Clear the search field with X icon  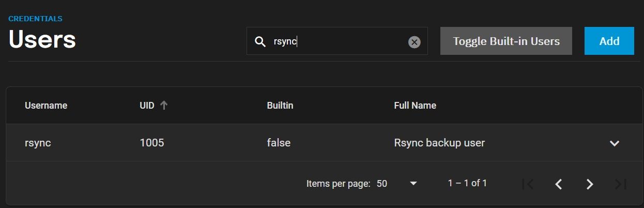coord(414,42)
